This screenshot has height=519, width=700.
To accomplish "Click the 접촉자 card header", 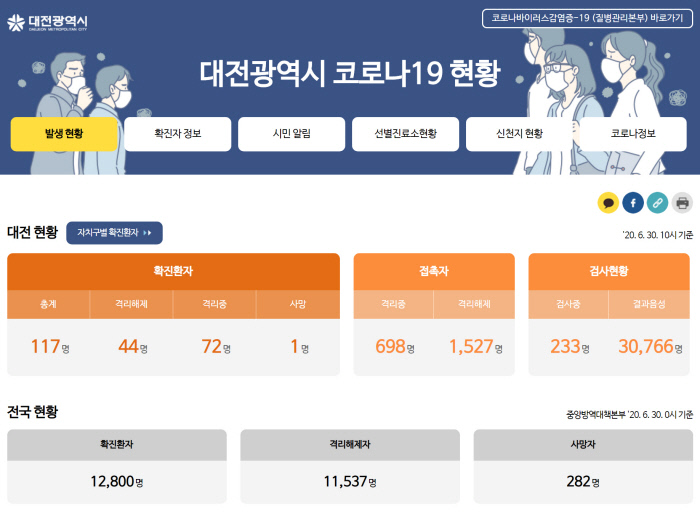I will point(434,271).
